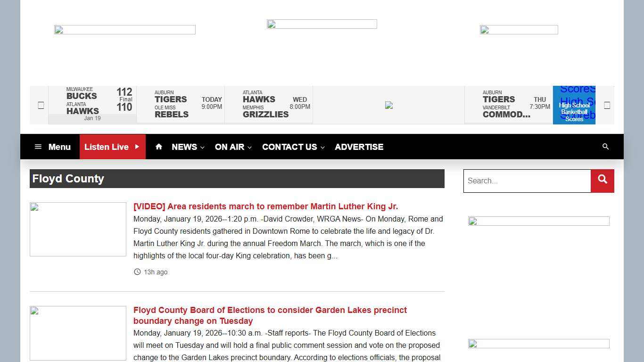The image size is (644, 362).
Task: Open the hamburger Menu icon
Action: tap(38, 147)
